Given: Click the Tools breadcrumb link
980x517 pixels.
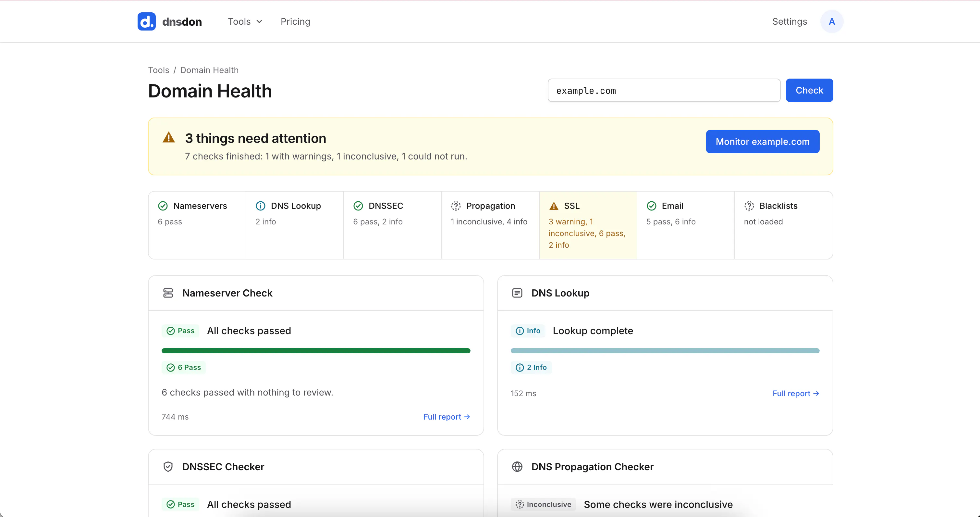Looking at the screenshot, I should point(158,70).
